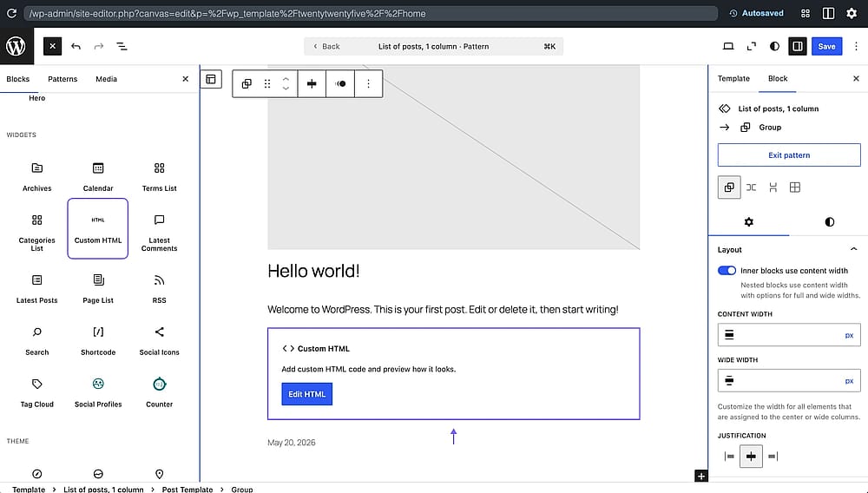Open the Options three-dot menu in top bar

pos(856,47)
